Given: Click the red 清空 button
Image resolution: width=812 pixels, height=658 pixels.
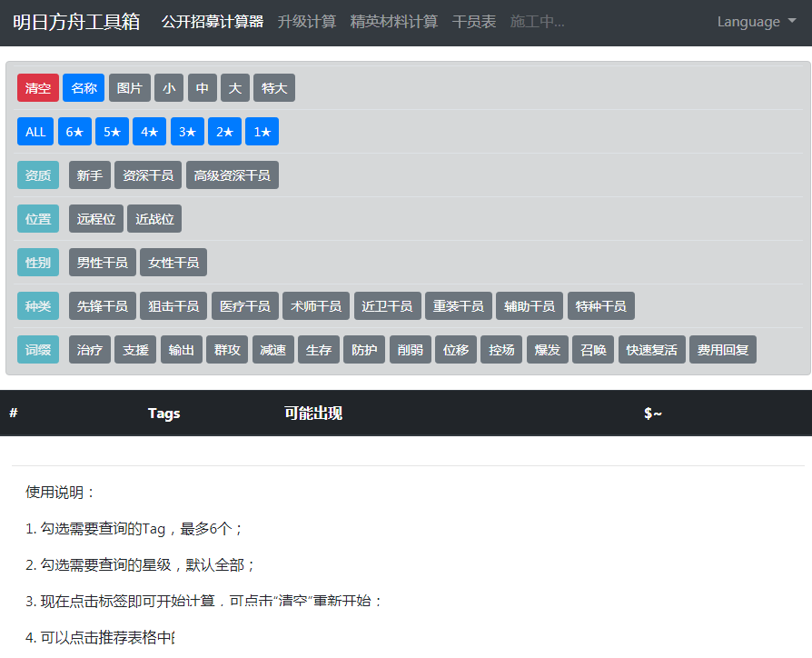Looking at the screenshot, I should pos(38,88).
